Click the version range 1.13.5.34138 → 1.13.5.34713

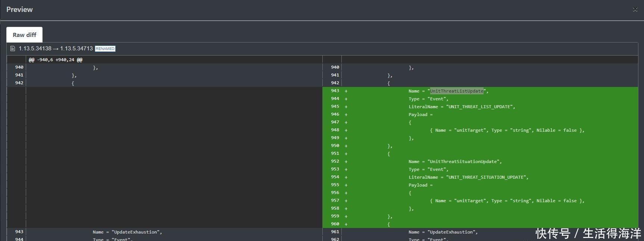[x=56, y=48]
